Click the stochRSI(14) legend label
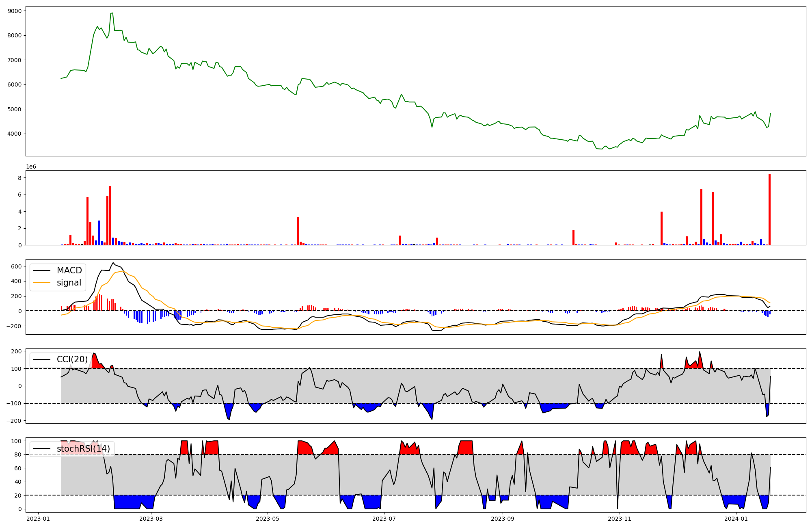Viewport: 812px width, 528px height. point(83,449)
